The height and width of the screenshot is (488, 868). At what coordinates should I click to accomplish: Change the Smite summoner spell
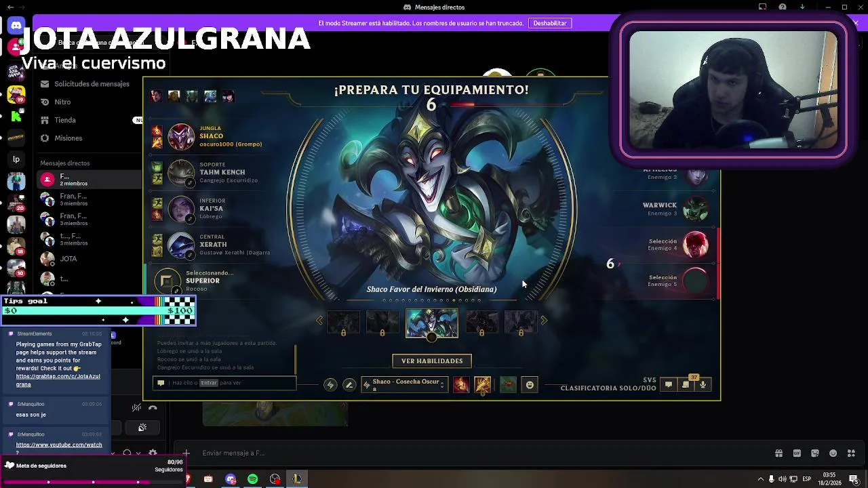(x=483, y=385)
